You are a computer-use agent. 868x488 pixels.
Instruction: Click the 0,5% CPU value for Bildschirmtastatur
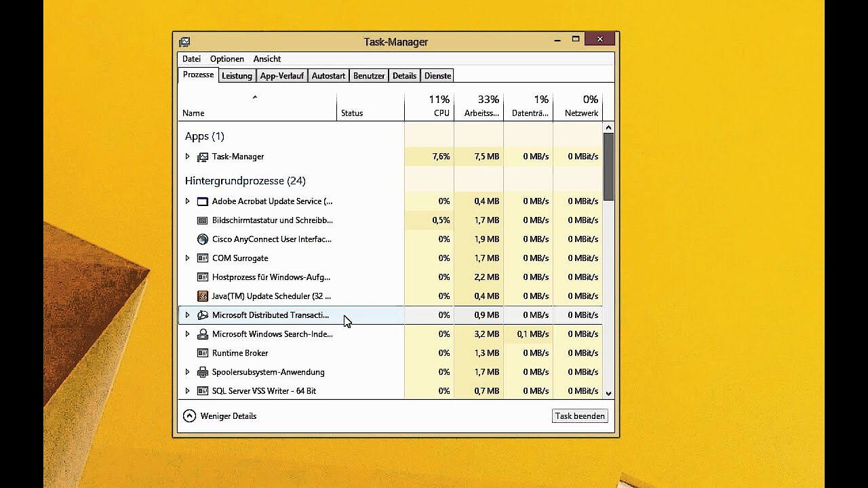(441, 220)
